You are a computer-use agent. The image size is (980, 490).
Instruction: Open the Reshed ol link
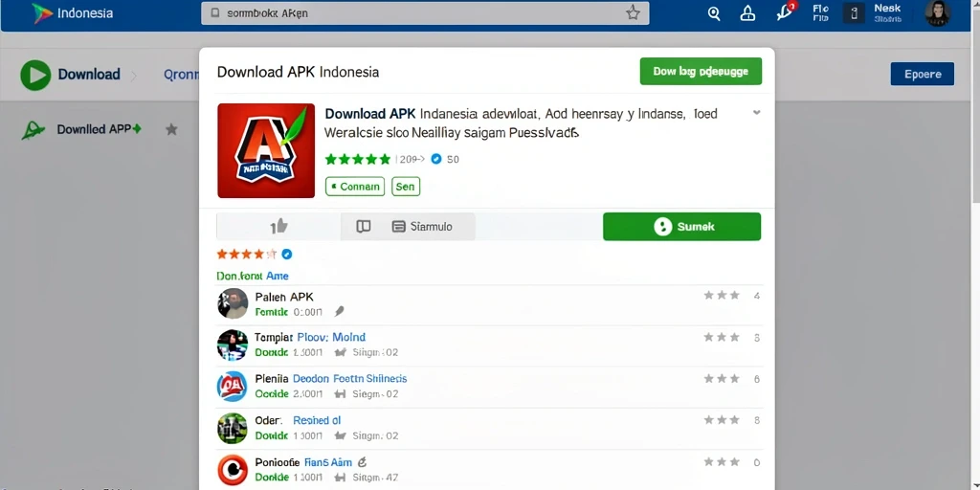tap(317, 421)
